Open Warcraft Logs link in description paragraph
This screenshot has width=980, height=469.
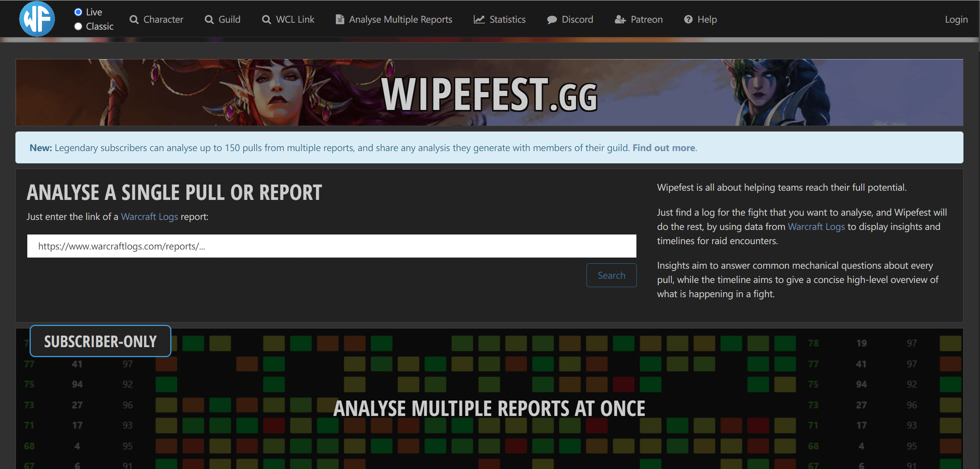(816, 227)
